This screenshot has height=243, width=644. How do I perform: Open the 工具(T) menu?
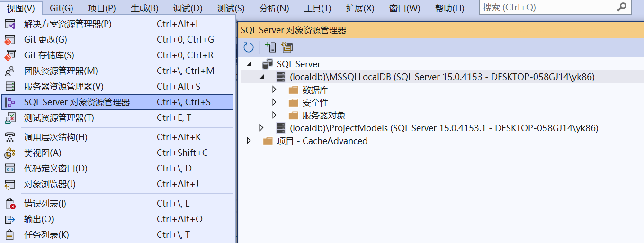(x=317, y=8)
